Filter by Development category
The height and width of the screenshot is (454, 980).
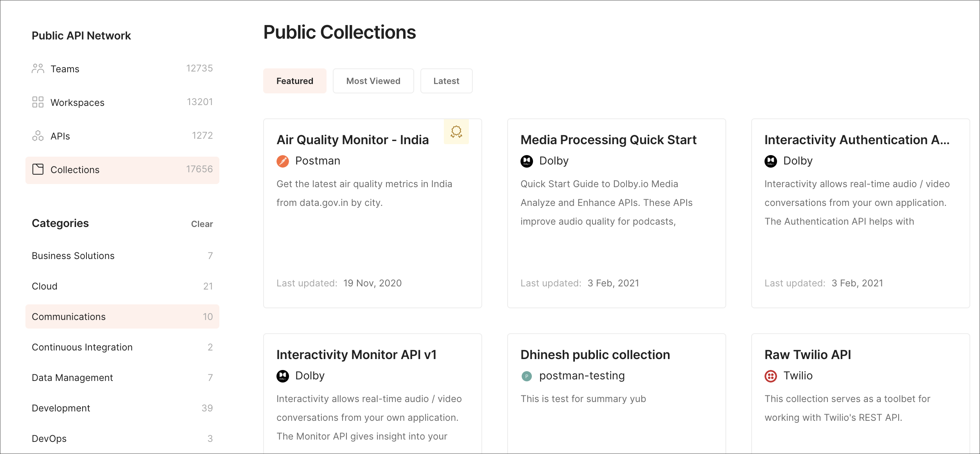coord(122,408)
